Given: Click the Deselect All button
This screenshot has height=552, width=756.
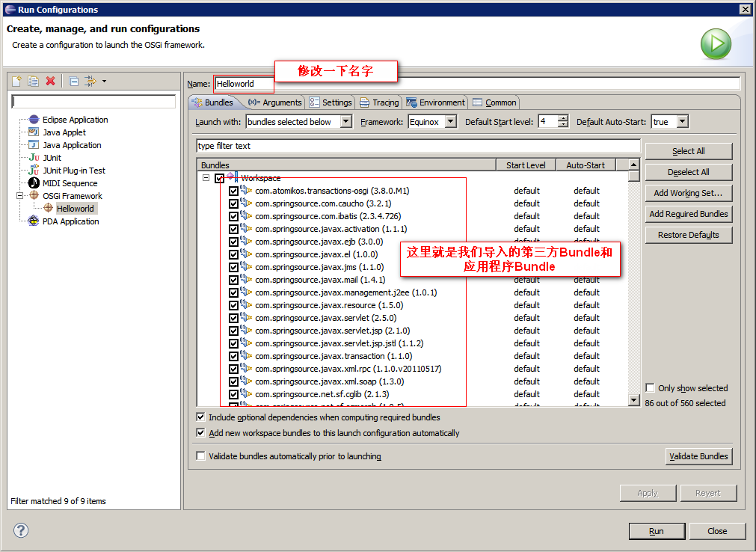Looking at the screenshot, I should (689, 172).
